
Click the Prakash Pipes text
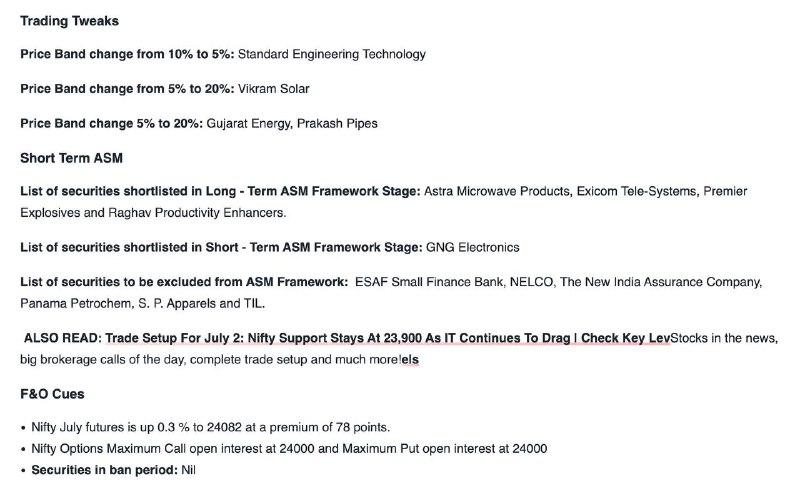337,123
